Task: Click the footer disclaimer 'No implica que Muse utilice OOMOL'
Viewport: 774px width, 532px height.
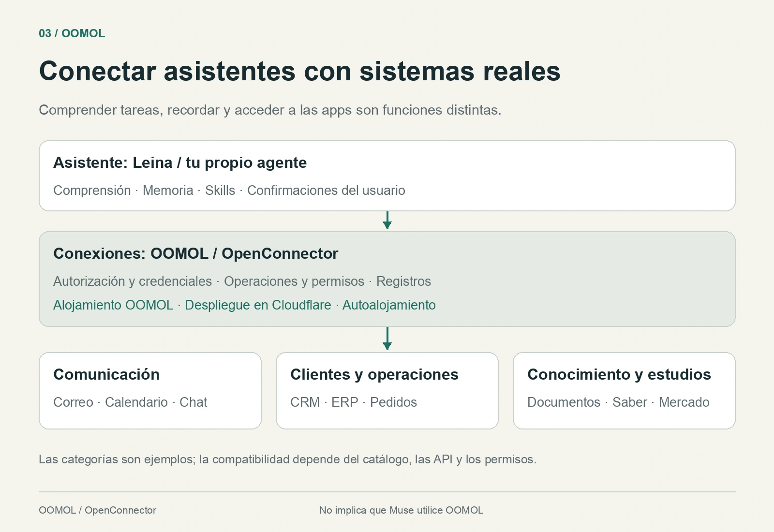Action: [401, 510]
